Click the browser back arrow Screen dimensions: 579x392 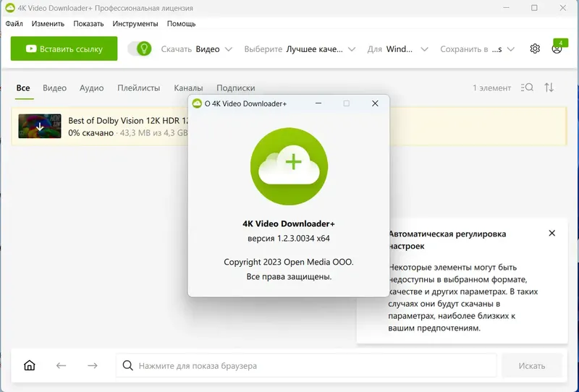click(x=61, y=365)
